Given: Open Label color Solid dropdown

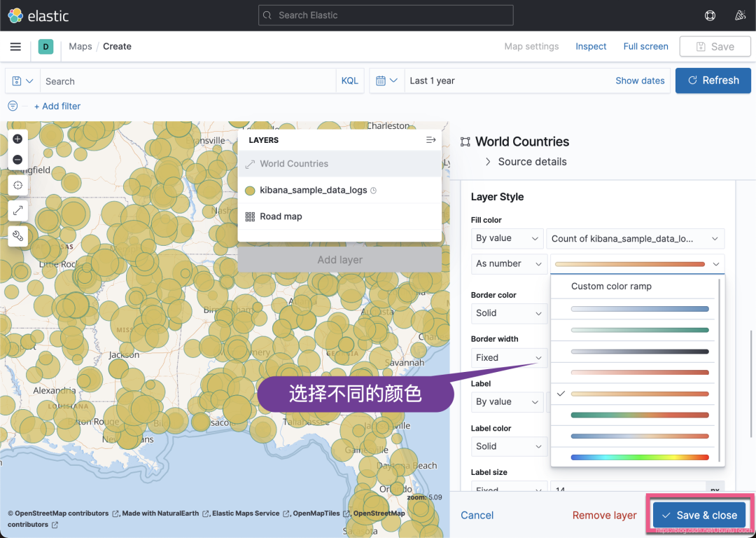Looking at the screenshot, I should [509, 447].
